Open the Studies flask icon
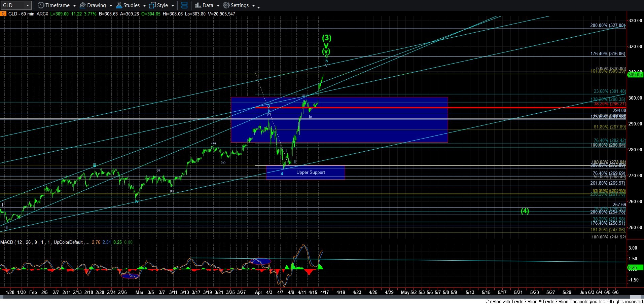 [x=119, y=5]
